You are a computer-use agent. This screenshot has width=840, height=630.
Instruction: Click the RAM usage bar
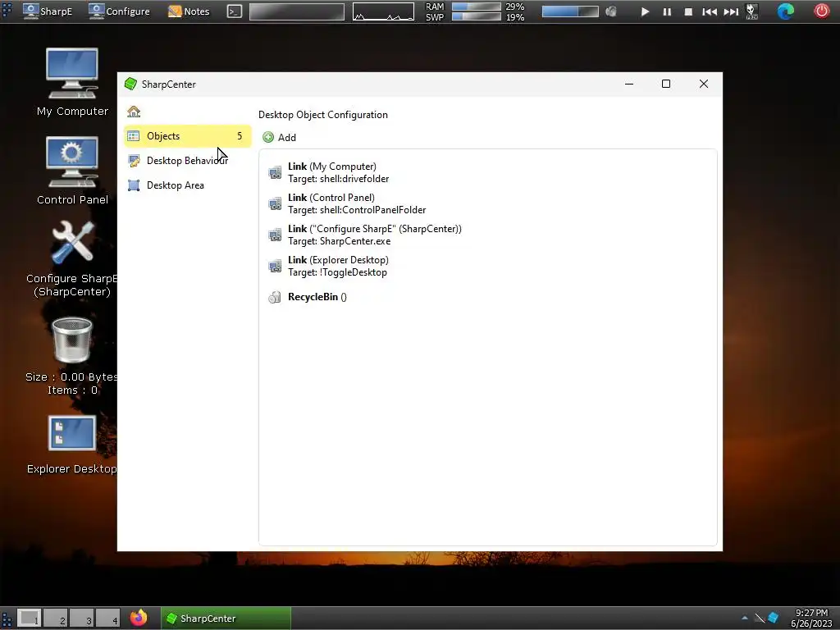(x=477, y=7)
